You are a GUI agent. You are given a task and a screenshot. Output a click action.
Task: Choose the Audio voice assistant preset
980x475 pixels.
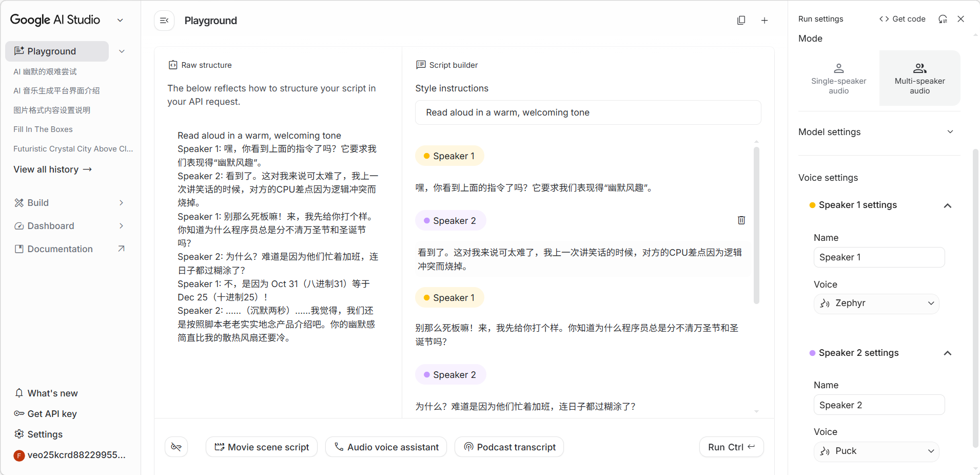[386, 447]
